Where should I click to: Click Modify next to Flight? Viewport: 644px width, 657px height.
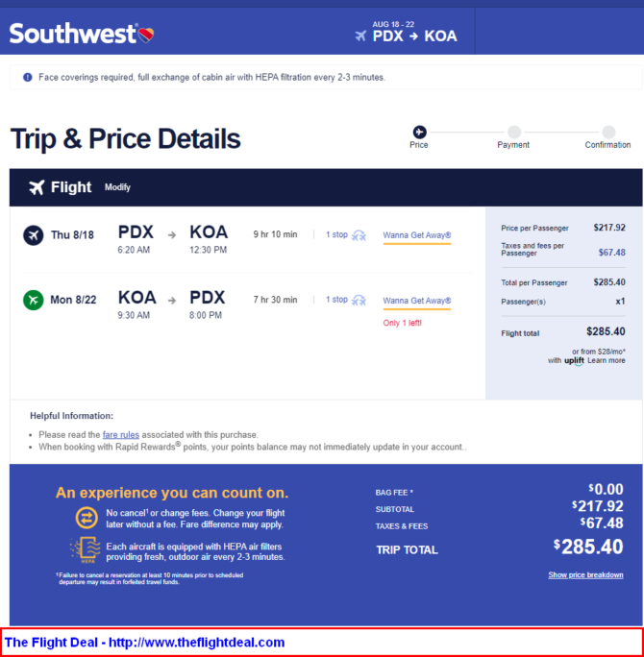[117, 187]
